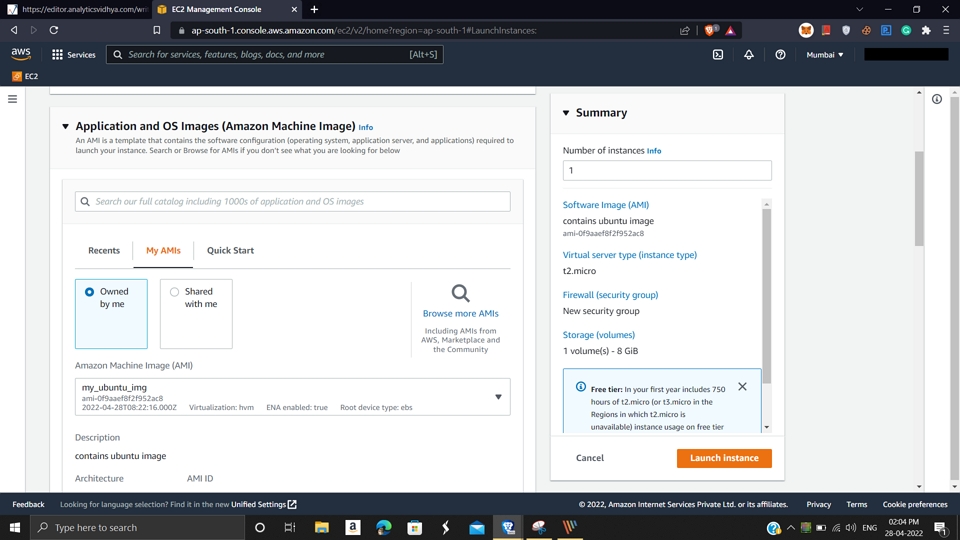The width and height of the screenshot is (960, 540).
Task: Focus the AWS services search bar
Action: tap(274, 54)
